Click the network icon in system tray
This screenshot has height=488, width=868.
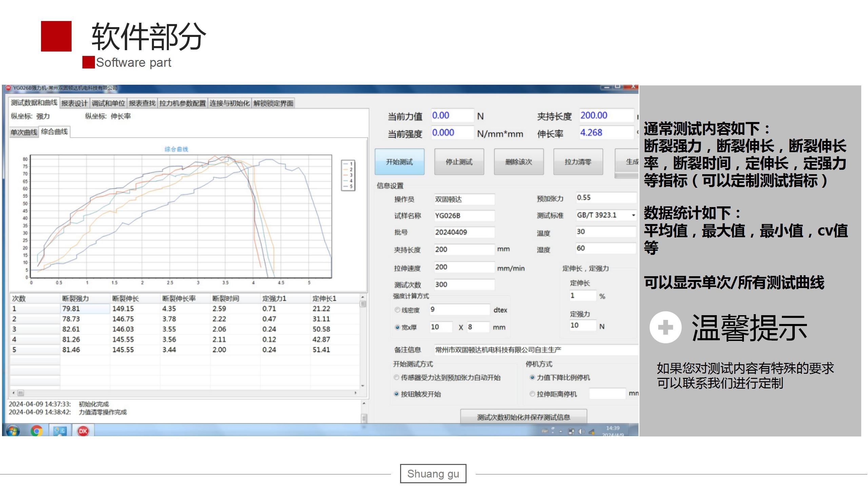(592, 431)
